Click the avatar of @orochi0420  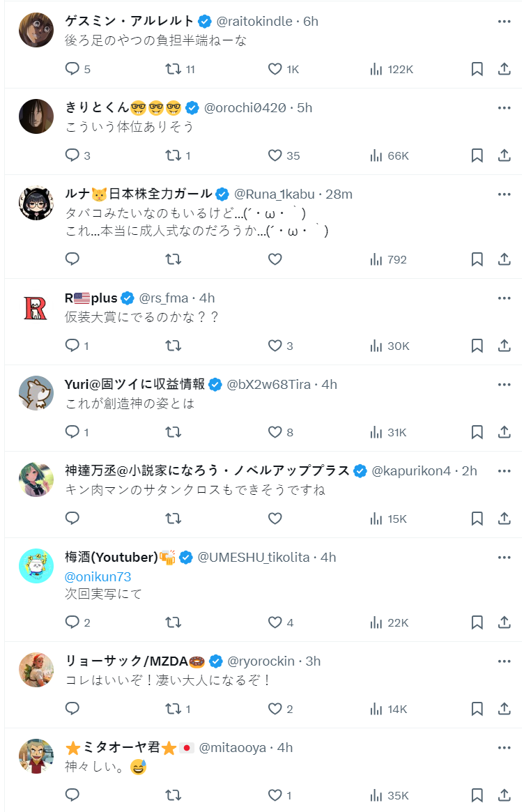36,116
